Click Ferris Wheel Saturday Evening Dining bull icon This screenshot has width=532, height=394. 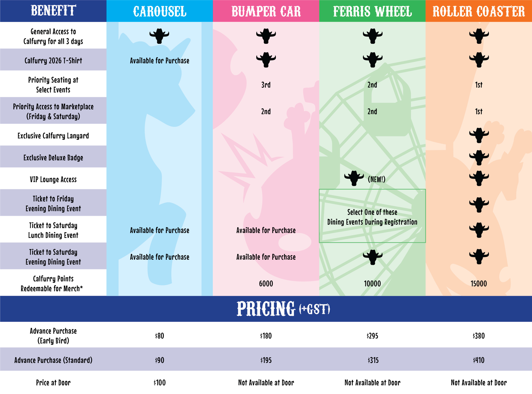click(372, 257)
